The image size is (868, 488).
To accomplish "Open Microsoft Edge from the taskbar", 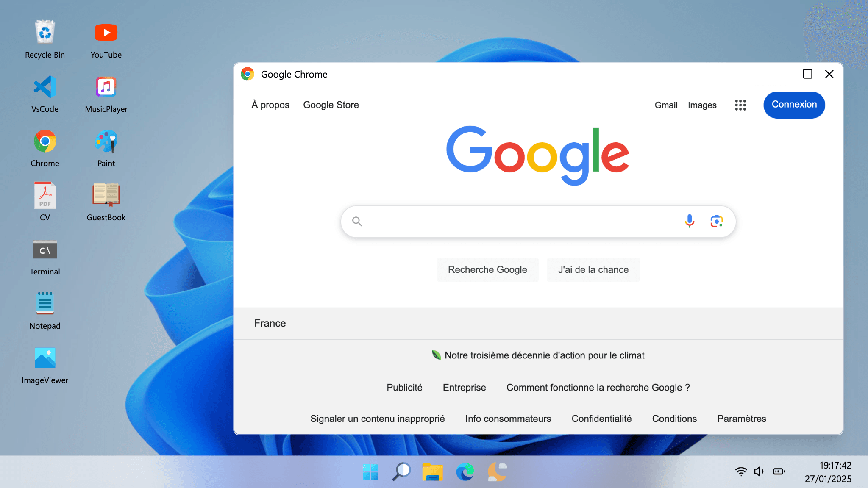I will 465,471.
